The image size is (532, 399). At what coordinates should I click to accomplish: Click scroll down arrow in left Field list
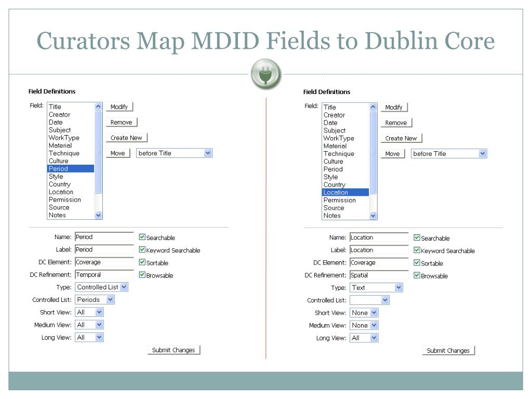pyautogui.click(x=98, y=215)
